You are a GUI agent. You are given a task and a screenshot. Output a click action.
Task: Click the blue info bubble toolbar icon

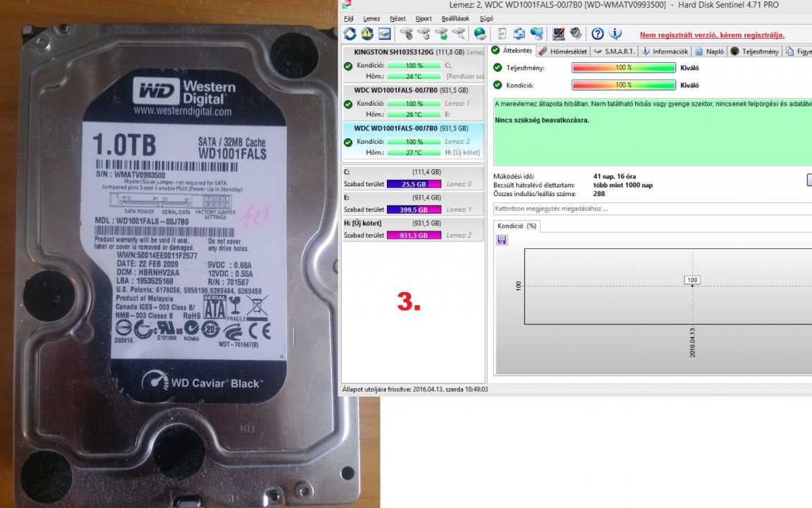615,34
